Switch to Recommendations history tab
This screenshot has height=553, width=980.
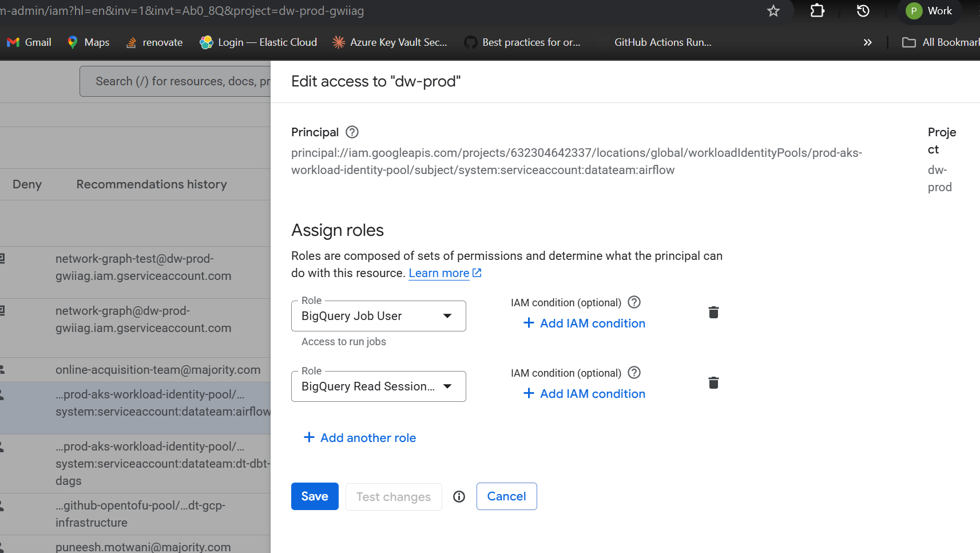[x=152, y=184]
